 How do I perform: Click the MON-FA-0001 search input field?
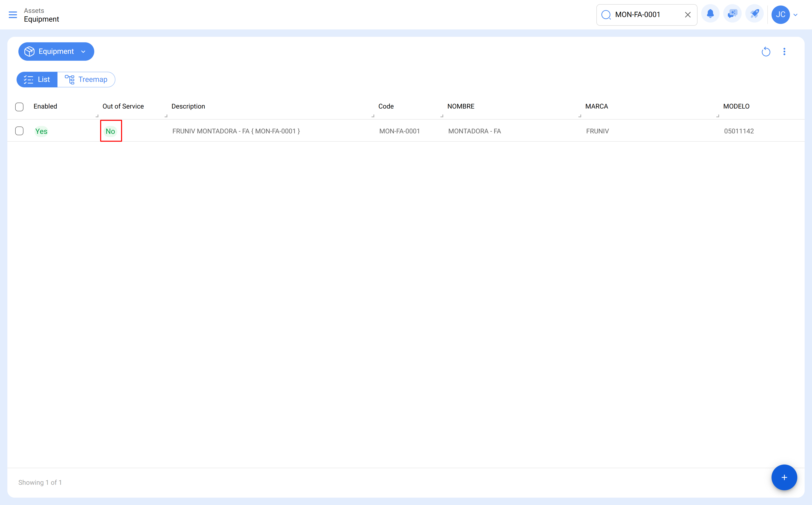[x=648, y=14]
